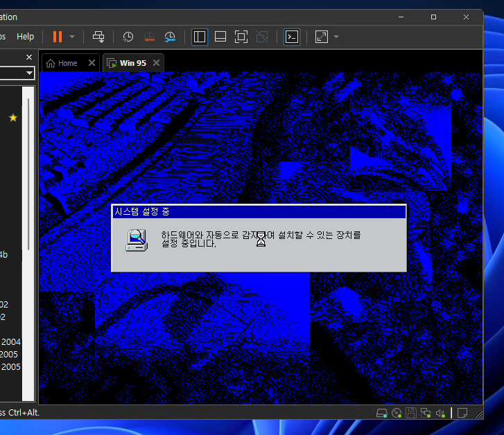Take a snapshot of the VM
The width and height of the screenshot is (504, 435).
pyautogui.click(x=128, y=37)
